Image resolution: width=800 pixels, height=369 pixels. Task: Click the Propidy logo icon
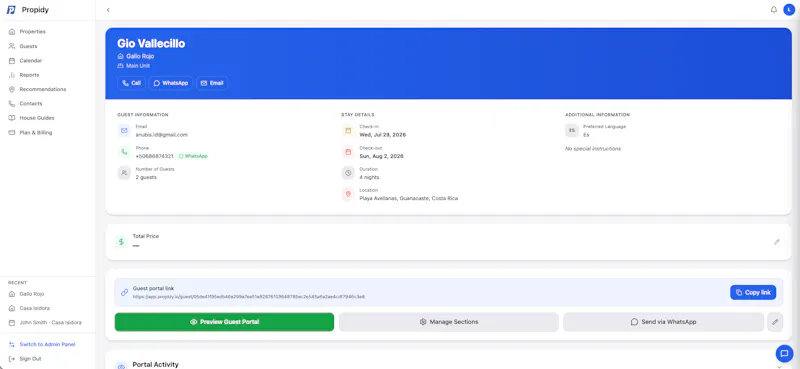pos(11,10)
